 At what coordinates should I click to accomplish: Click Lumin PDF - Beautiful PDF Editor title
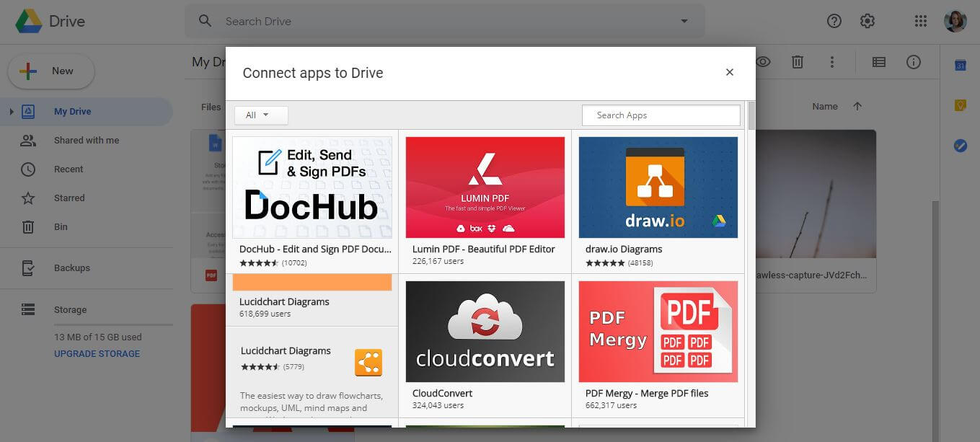tap(484, 249)
